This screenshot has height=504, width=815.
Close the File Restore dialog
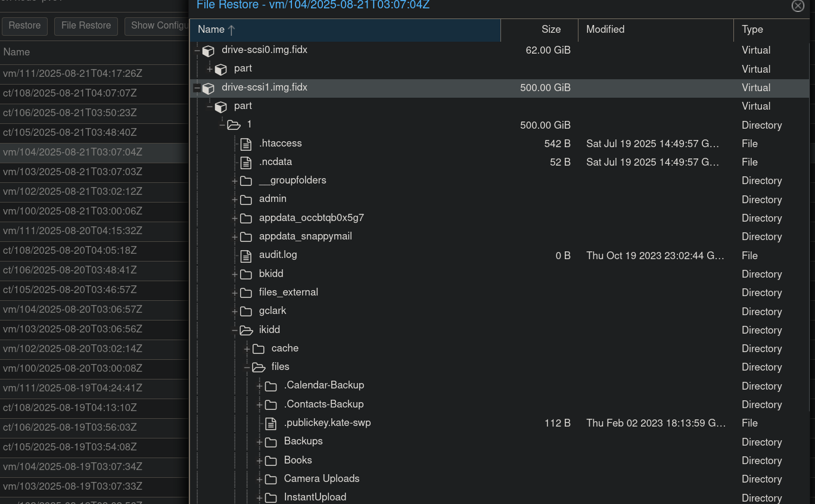coord(797,6)
